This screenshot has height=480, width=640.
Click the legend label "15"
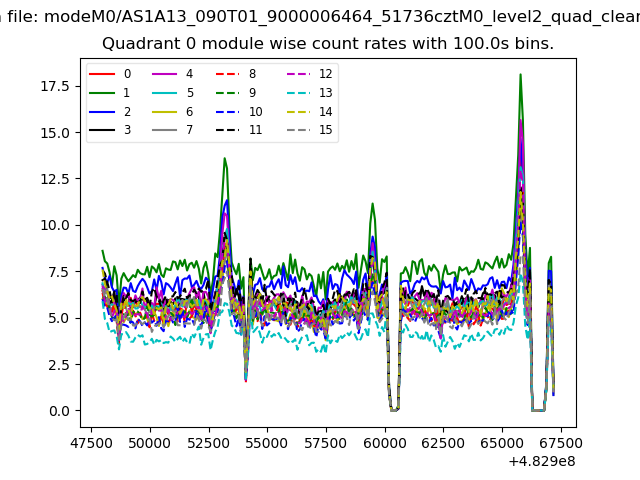tap(325, 130)
